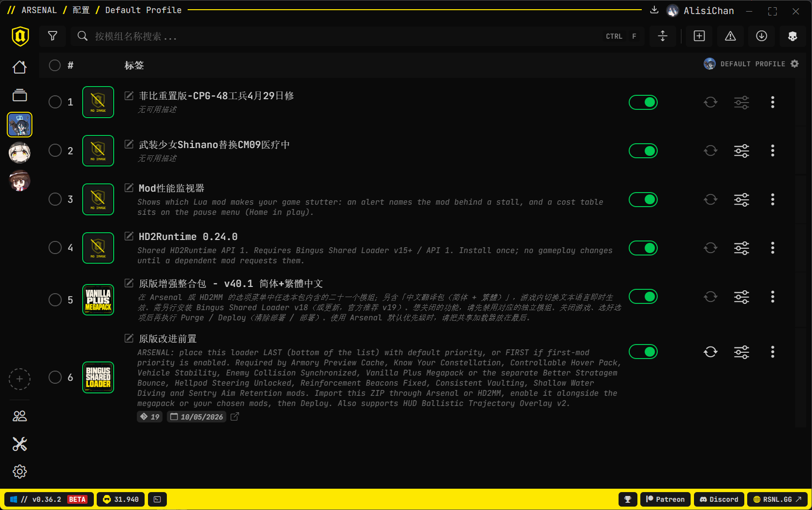Disable the HD2Runtime 0.24.0 toggle
The image size is (812, 510).
[x=643, y=248]
